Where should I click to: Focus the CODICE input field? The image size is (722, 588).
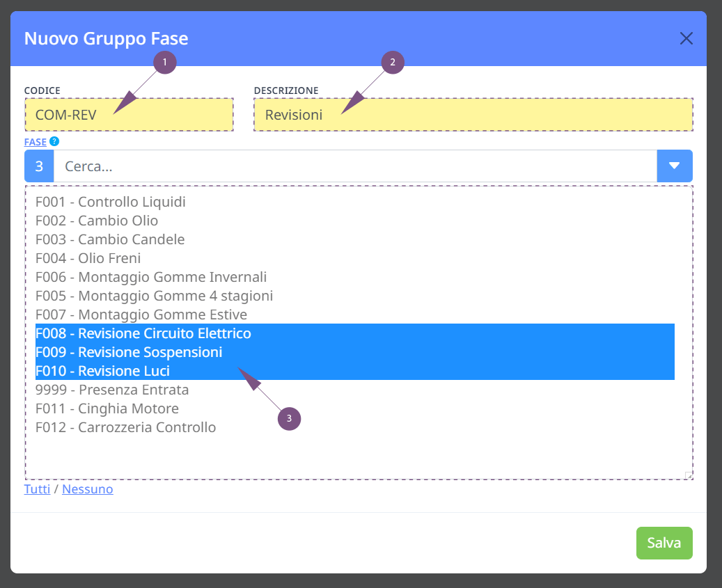(x=129, y=115)
